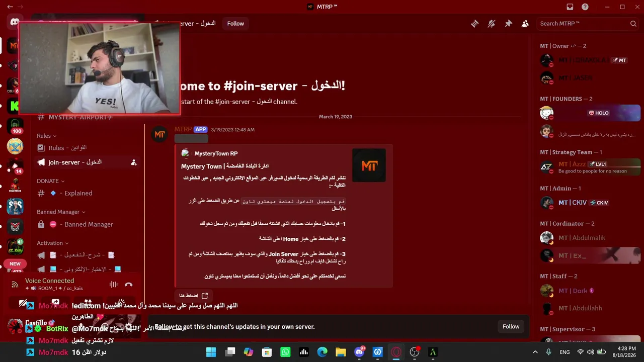
Task: Click the MysteryTown RP embed author
Action: click(216, 153)
